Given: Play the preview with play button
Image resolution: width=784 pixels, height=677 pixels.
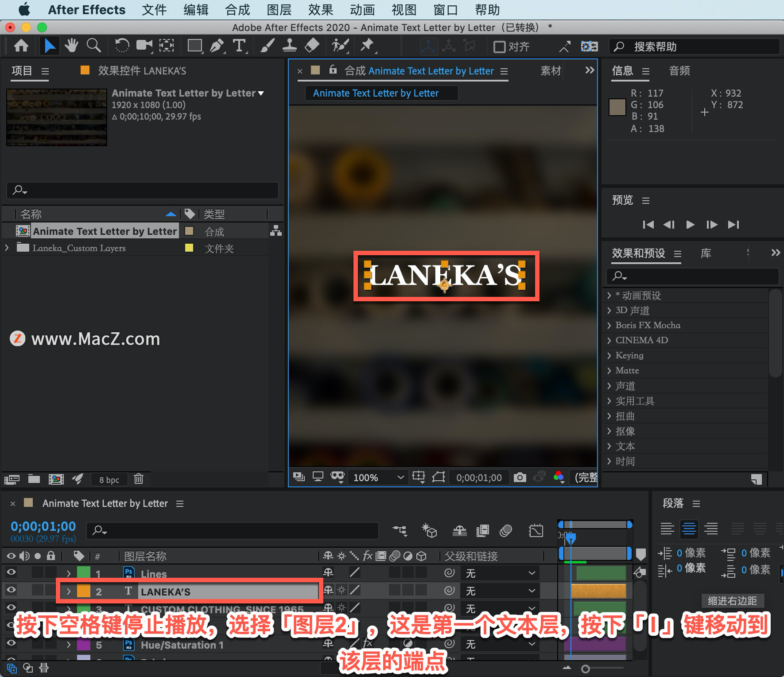Looking at the screenshot, I should tap(690, 225).
